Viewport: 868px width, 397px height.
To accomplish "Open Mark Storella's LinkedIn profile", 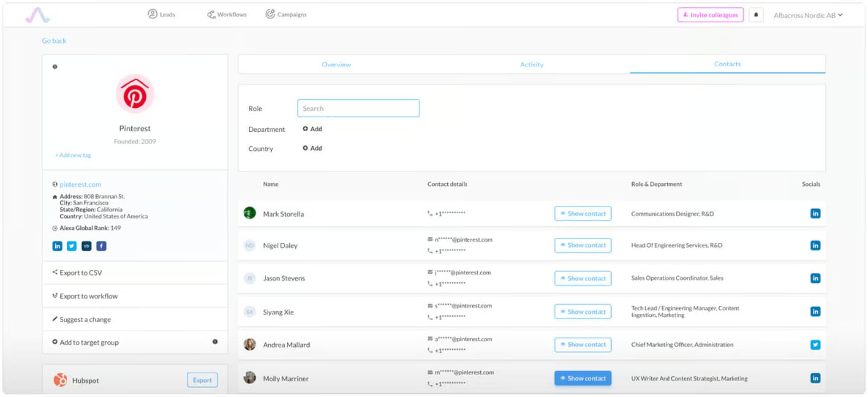I will point(815,214).
